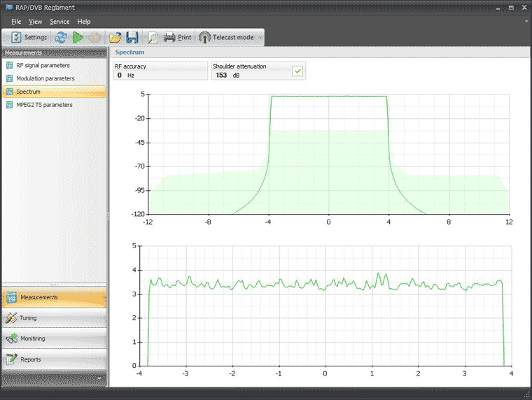Click the disabled orange Stop icon
532x400 pixels.
coord(94,37)
